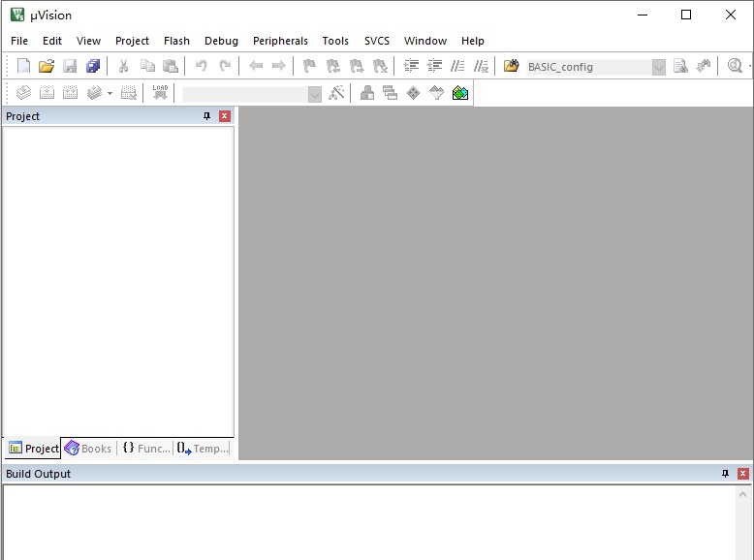Click the empty Select Target combo field
This screenshot has width=754, height=560.
click(x=245, y=94)
